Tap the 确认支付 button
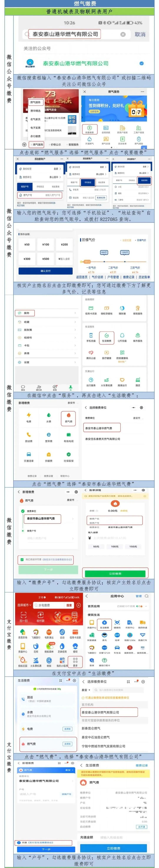This screenshot has height=868, width=159. 46,271
